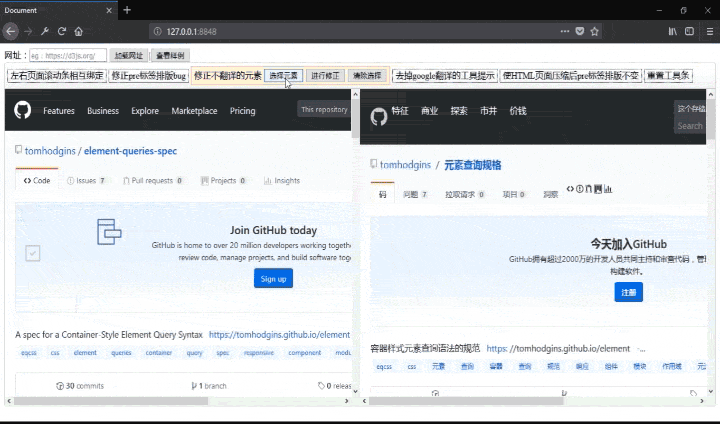Image resolution: width=720 pixels, height=424 pixels.
Task: Click the stray icon cluster right of 洞察 tab
Action: pos(589,189)
